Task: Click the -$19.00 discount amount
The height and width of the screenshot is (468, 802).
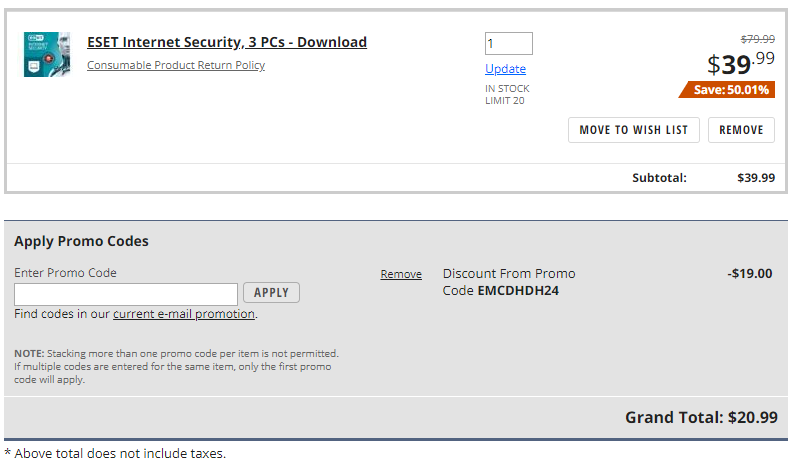Action: coord(750,273)
